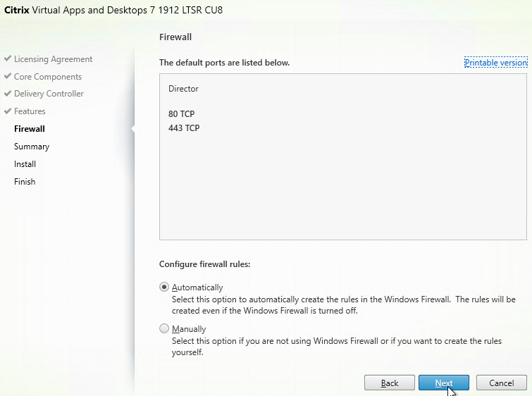
Task: Open the Licensing Agreement step
Action: tap(54, 59)
